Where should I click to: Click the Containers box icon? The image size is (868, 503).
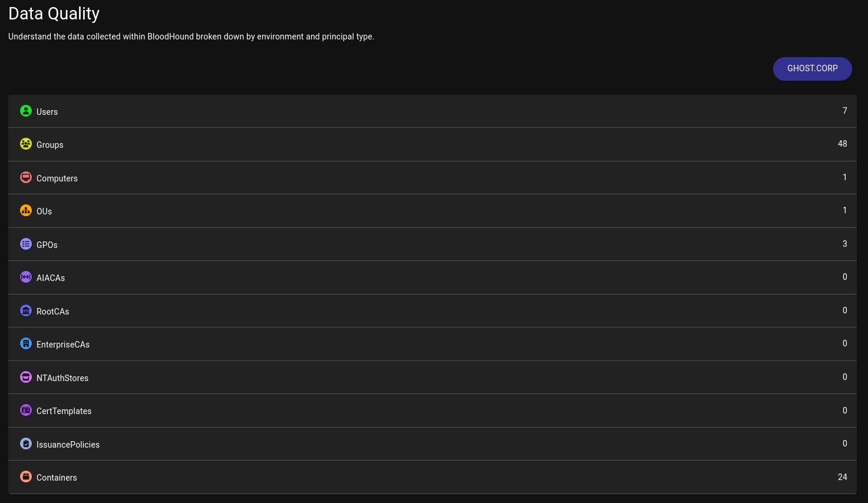(x=26, y=476)
